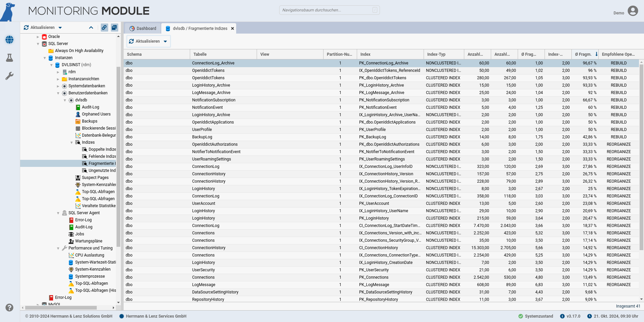Open the help question mark icon
The image size is (644, 322).
pyautogui.click(x=9, y=307)
